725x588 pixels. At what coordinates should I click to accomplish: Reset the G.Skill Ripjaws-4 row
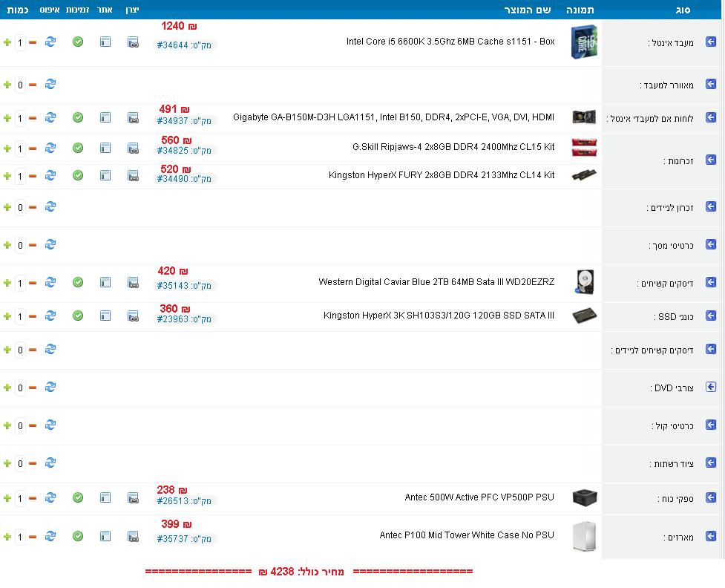50,148
